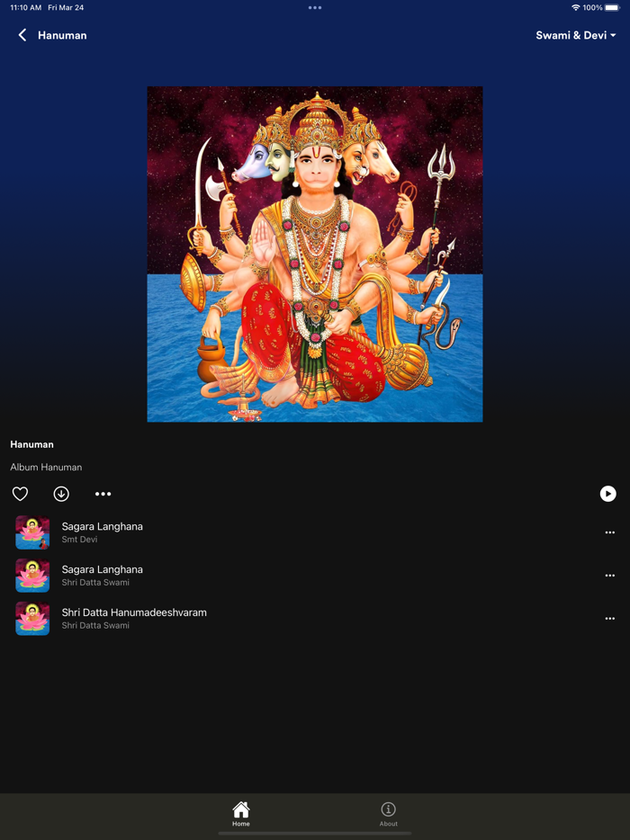Open the Swami & Devi dropdown

(575, 35)
